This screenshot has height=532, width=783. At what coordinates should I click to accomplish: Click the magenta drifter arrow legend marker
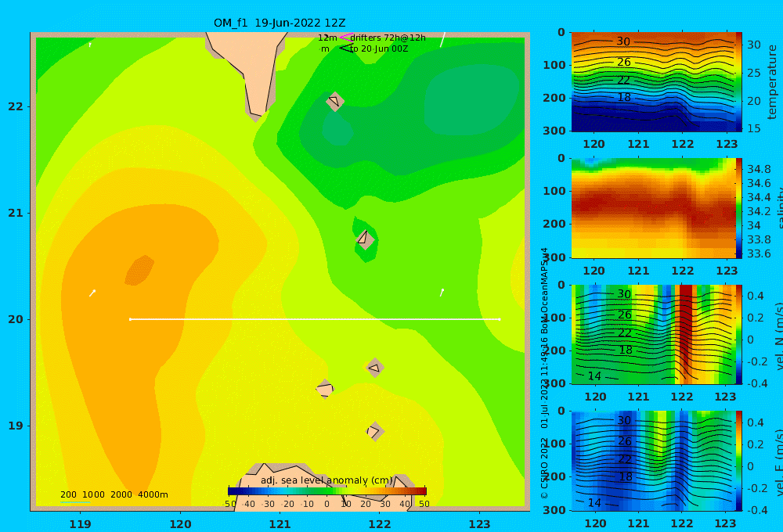tap(346, 37)
